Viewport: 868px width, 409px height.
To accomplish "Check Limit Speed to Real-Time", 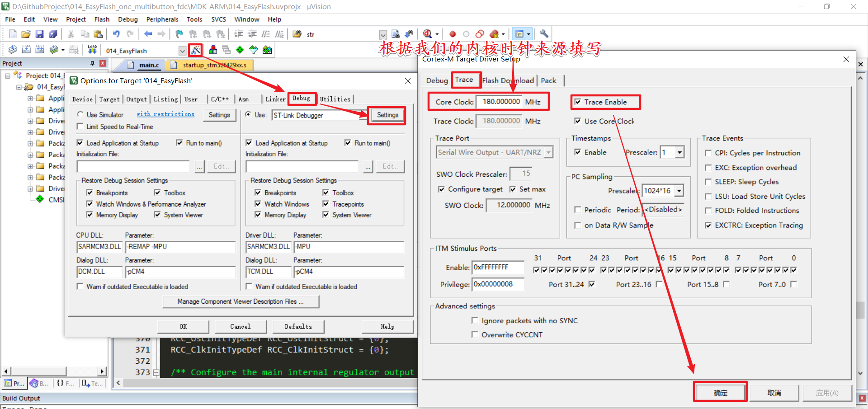I will 80,127.
